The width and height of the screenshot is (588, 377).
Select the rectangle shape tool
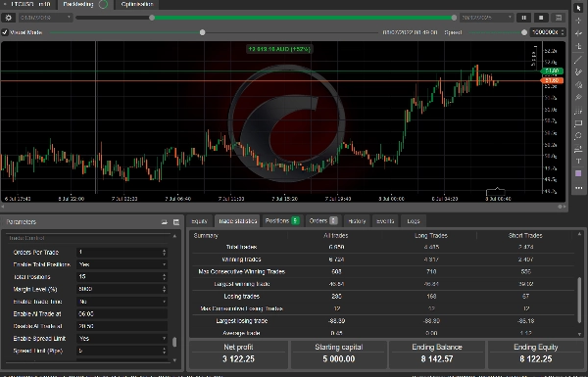point(578,123)
